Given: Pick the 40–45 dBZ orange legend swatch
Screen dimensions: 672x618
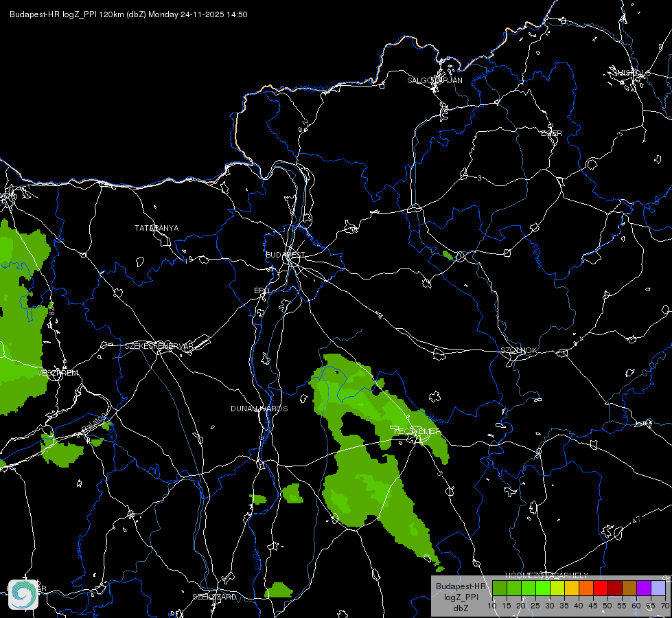Looking at the screenshot, I should tap(586, 588).
